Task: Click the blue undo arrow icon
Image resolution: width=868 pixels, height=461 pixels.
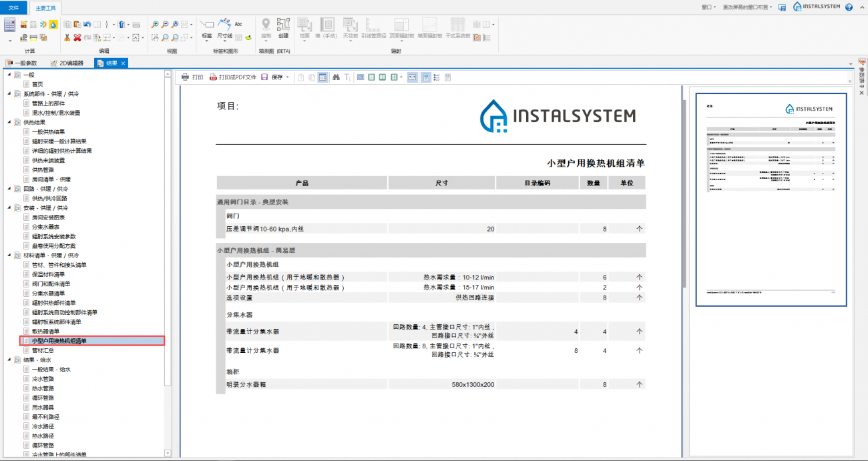Action: (87, 25)
